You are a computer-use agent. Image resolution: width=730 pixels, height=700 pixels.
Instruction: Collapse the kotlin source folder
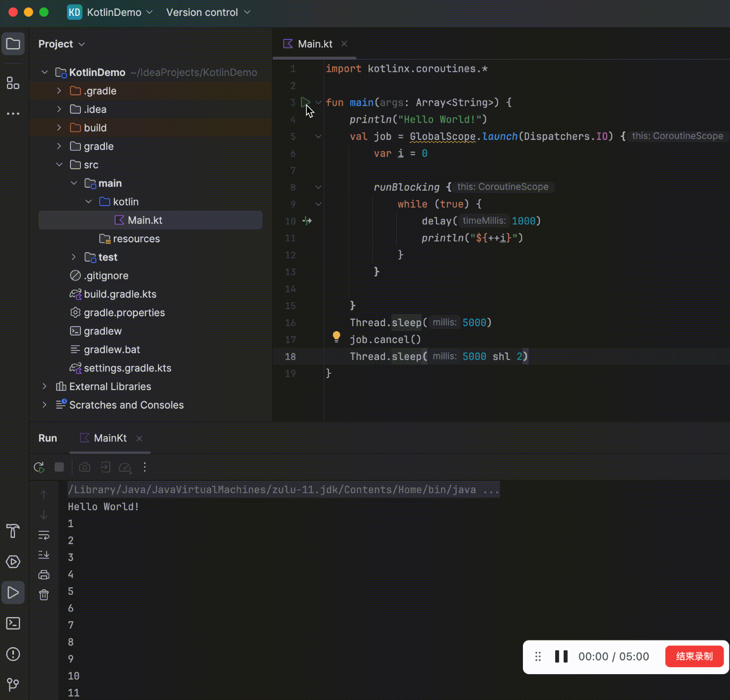tap(88, 202)
